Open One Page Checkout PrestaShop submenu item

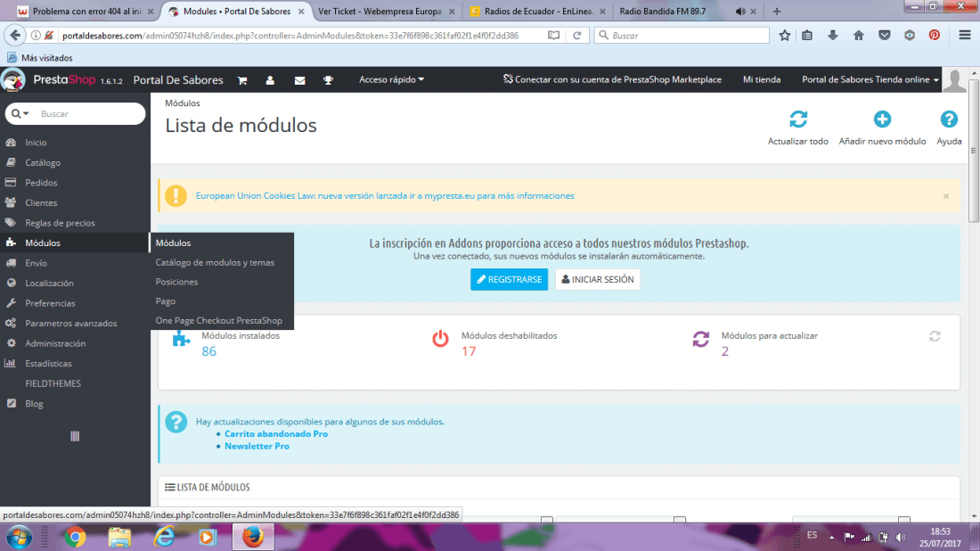pos(219,320)
